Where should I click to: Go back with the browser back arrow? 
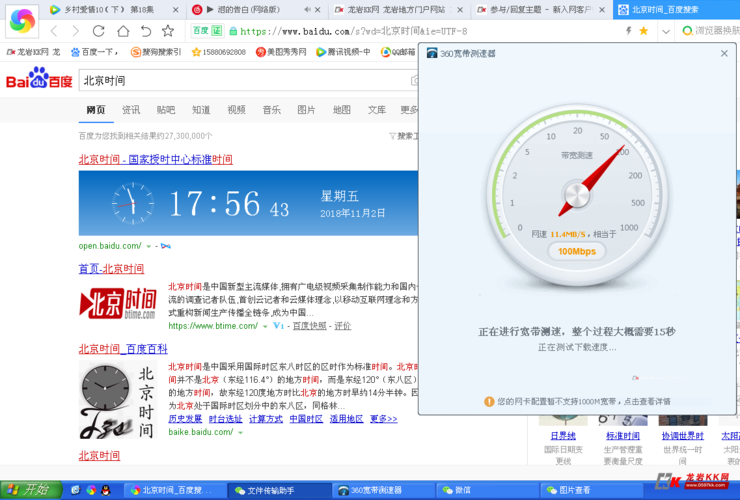(x=54, y=31)
